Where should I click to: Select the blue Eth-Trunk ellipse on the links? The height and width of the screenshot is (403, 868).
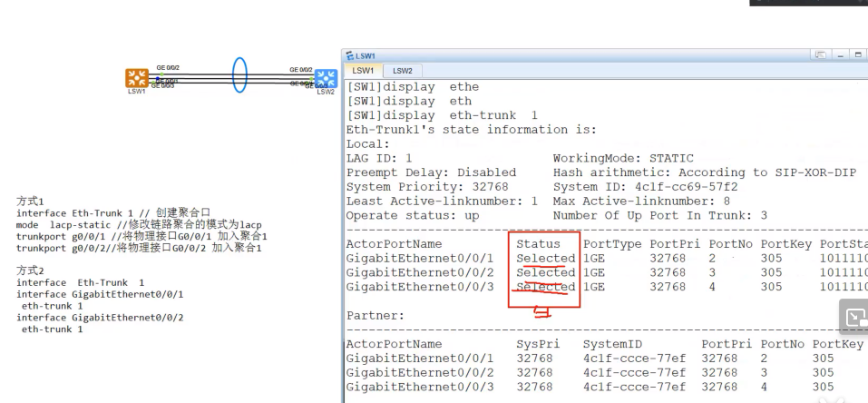tap(239, 74)
